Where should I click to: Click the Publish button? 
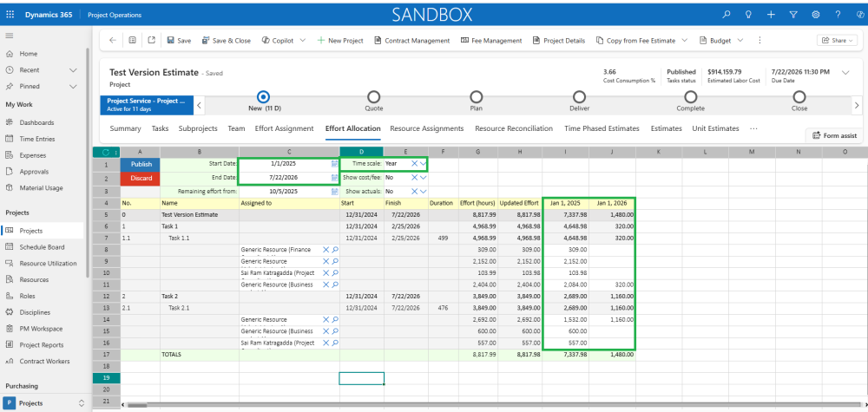(x=141, y=164)
